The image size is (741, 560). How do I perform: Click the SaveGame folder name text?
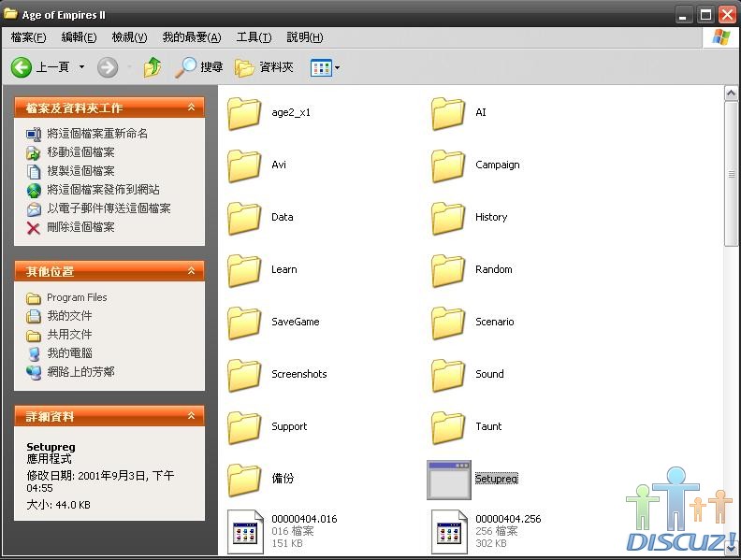coord(296,322)
